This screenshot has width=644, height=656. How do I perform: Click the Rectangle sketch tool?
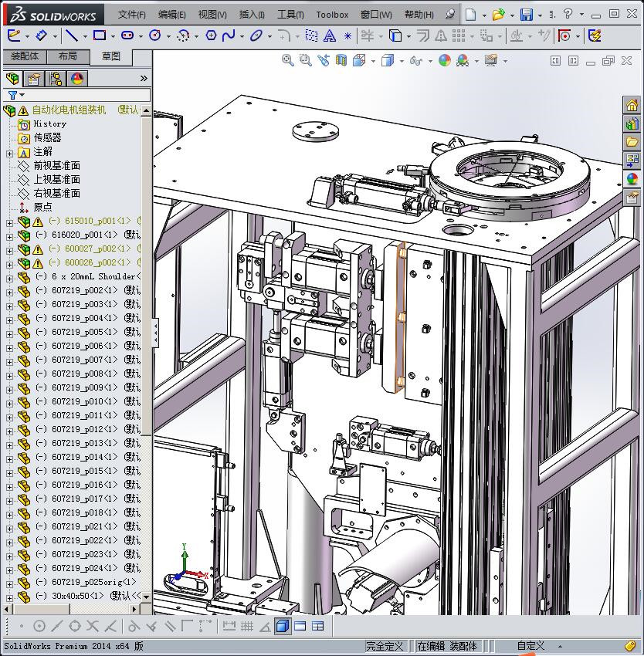100,36
